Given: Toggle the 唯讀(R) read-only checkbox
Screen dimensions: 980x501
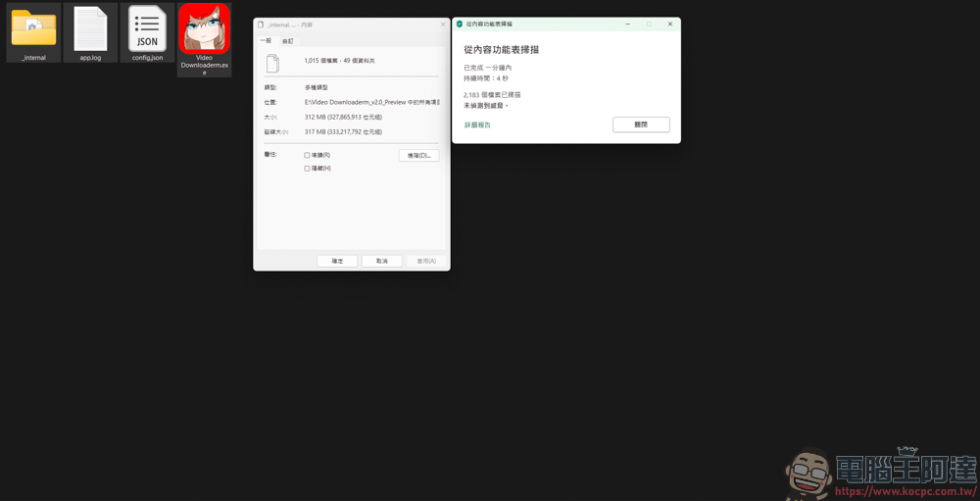Looking at the screenshot, I should pyautogui.click(x=307, y=155).
